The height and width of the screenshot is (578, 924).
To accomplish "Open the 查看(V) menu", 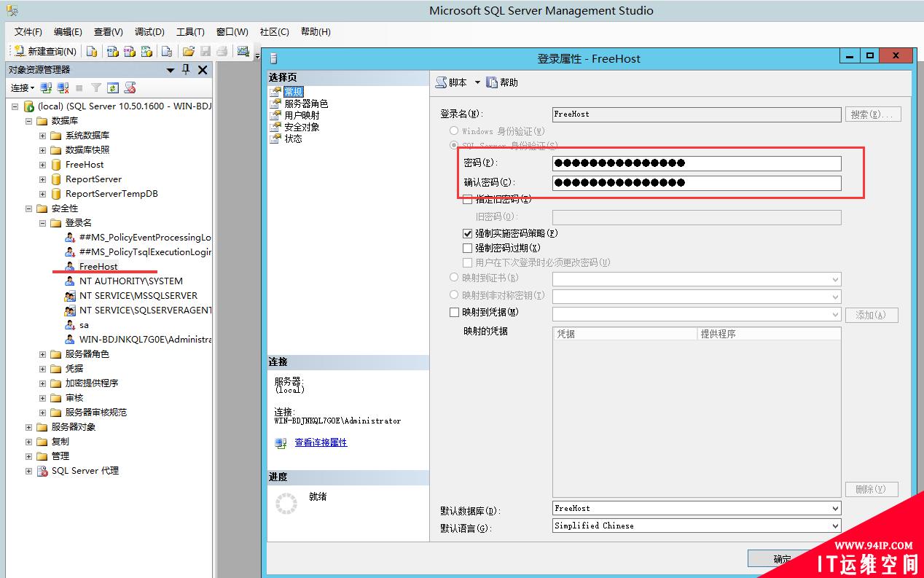I will point(108,31).
